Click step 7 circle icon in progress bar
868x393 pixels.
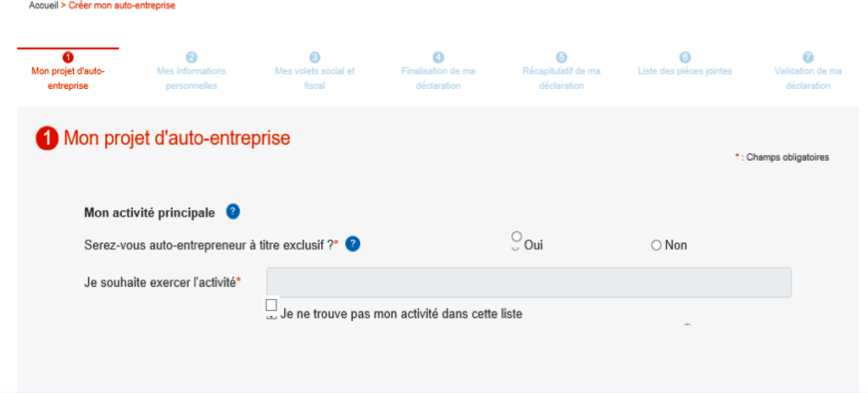(x=808, y=57)
